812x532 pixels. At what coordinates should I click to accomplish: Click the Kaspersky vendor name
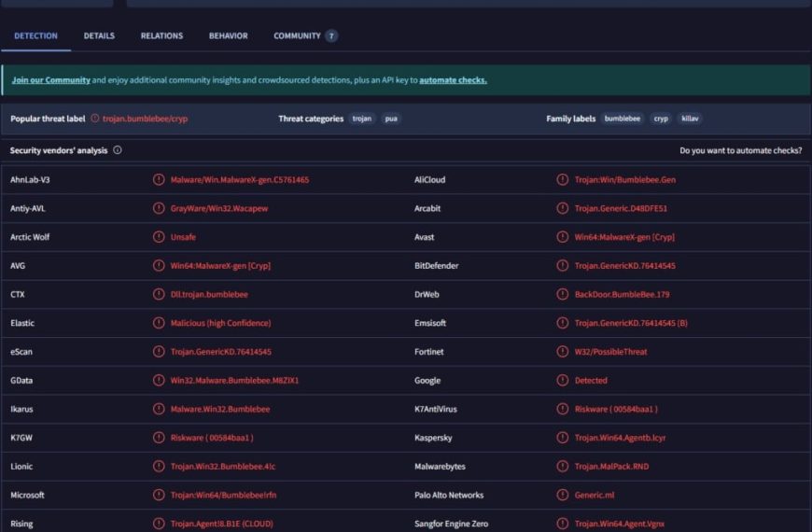tap(433, 438)
